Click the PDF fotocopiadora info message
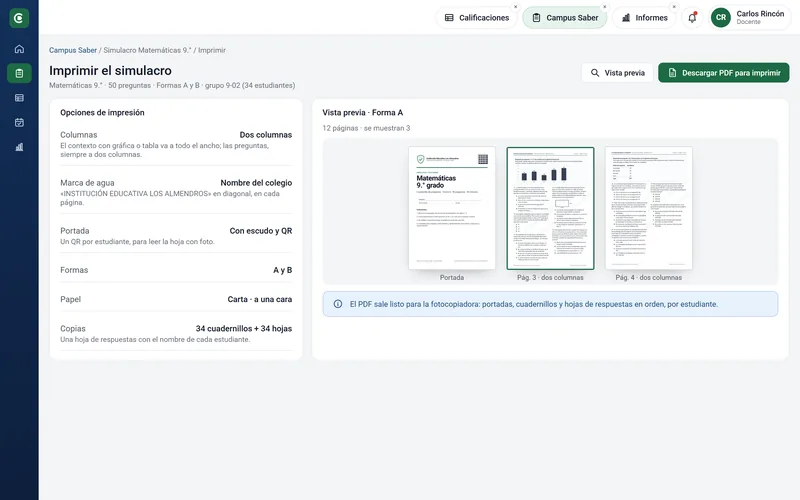 tap(534, 304)
